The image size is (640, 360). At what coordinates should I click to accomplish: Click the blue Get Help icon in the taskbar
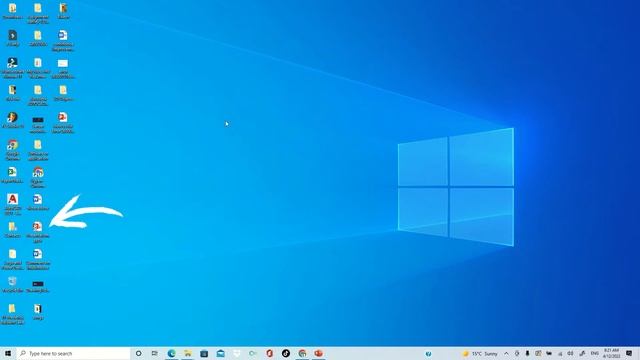(428, 354)
